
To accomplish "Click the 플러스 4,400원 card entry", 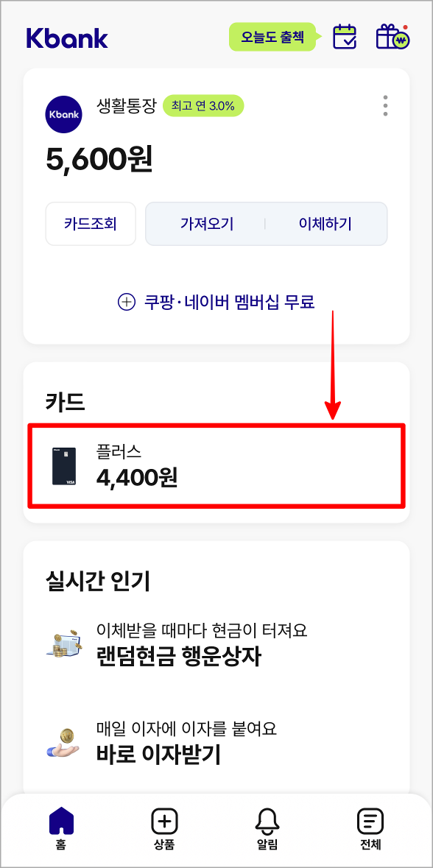I will click(216, 466).
